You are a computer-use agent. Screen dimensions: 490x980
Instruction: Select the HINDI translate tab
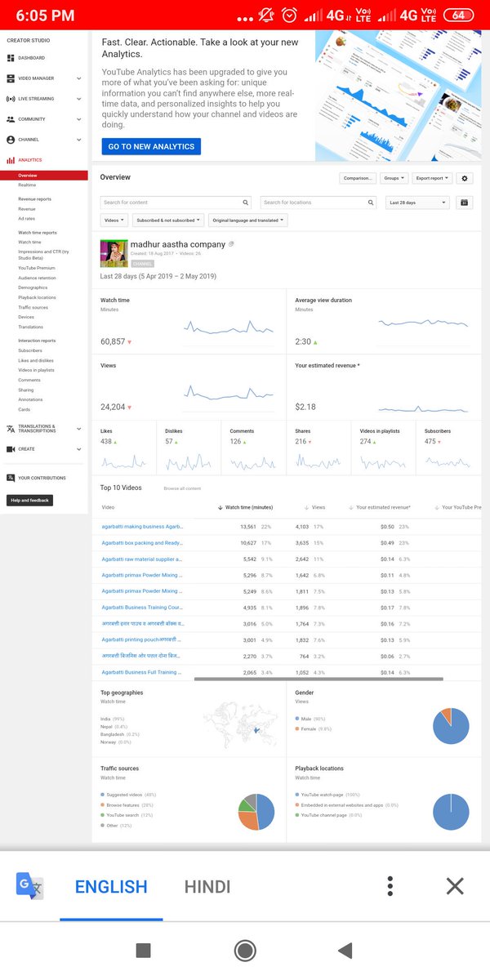coord(207,886)
